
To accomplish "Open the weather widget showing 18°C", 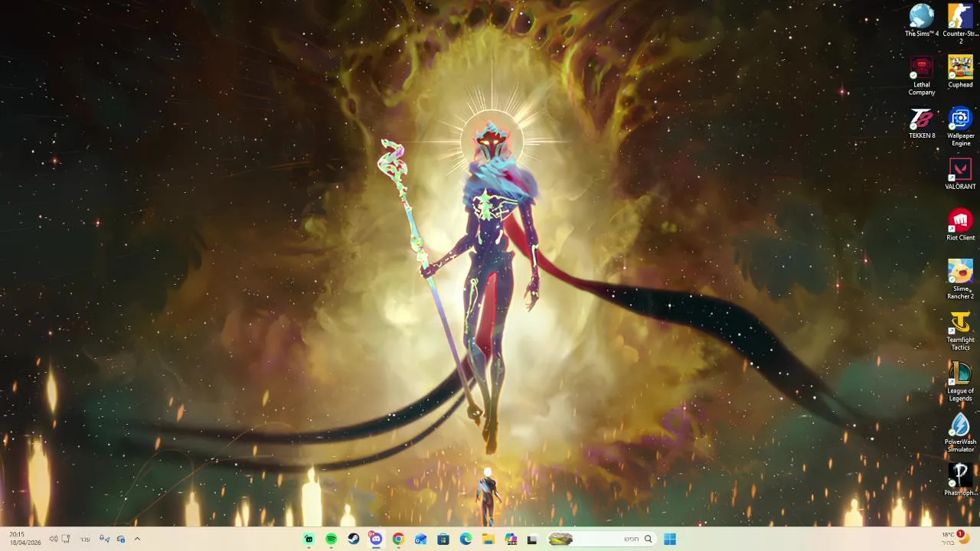I will pyautogui.click(x=955, y=538).
